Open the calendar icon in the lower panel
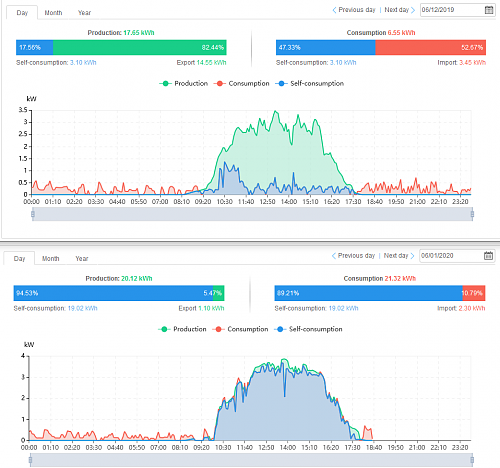 click(488, 256)
